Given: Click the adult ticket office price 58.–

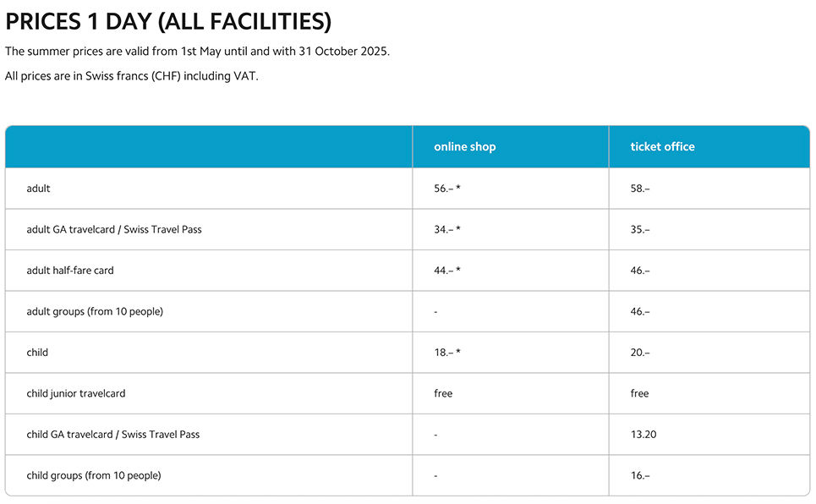Looking at the screenshot, I should [640, 189].
